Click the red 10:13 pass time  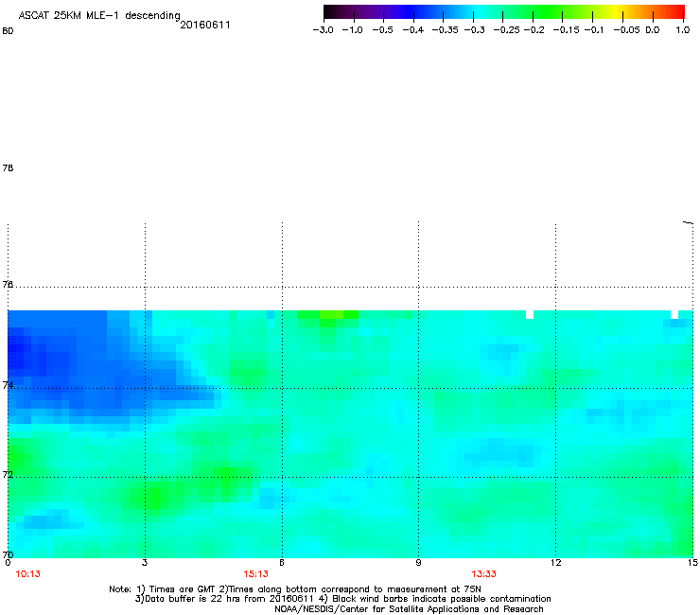[27, 574]
